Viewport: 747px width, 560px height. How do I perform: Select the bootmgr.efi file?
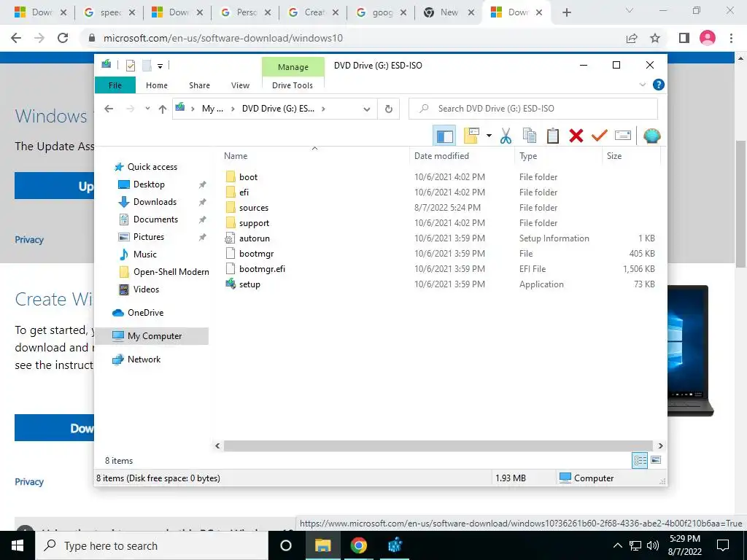pos(262,268)
